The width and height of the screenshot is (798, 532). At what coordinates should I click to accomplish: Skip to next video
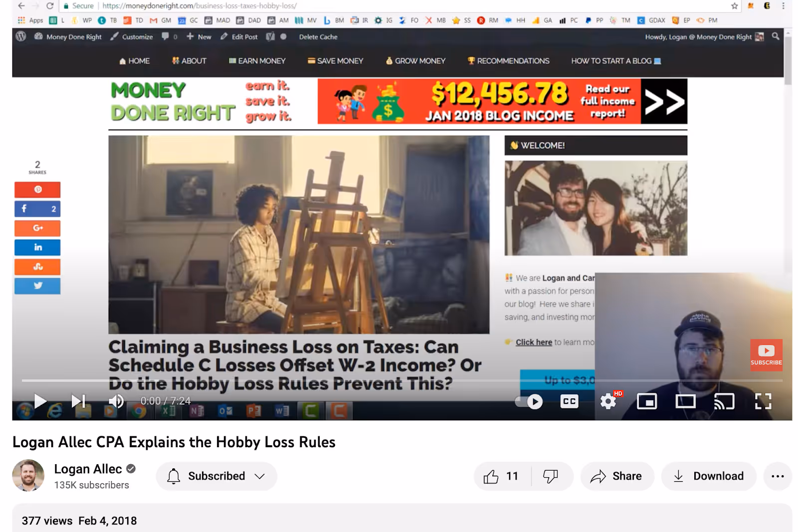click(78, 401)
